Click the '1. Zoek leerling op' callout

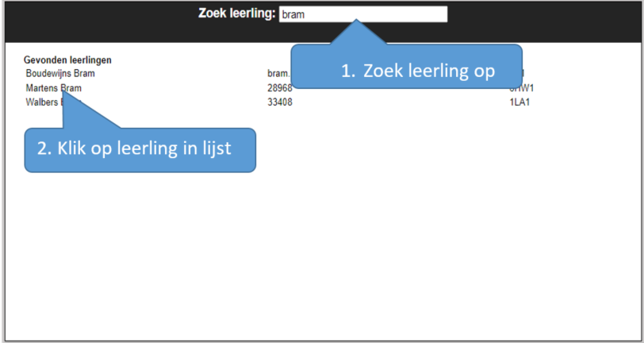point(418,71)
